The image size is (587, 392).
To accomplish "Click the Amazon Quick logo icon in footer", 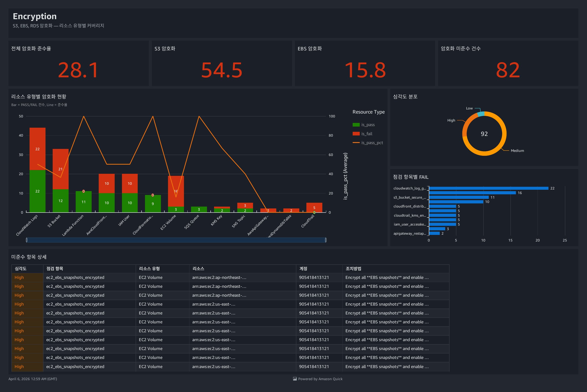I will [x=295, y=379].
